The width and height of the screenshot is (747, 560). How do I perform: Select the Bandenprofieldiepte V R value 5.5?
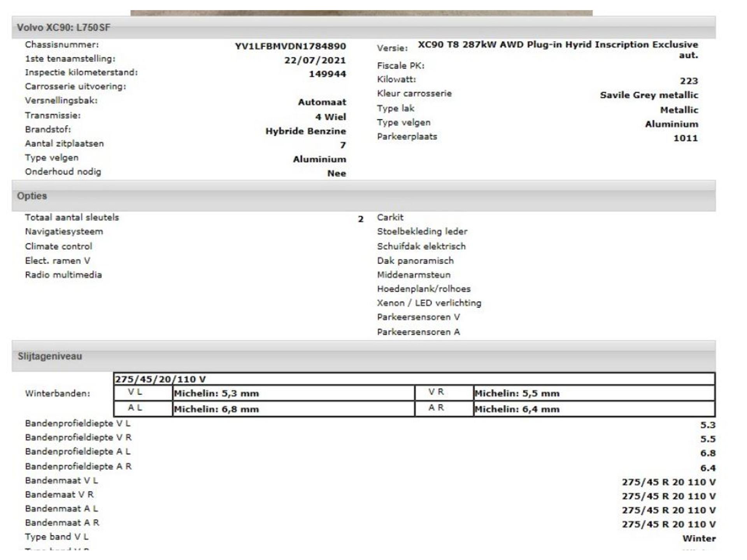708,439
